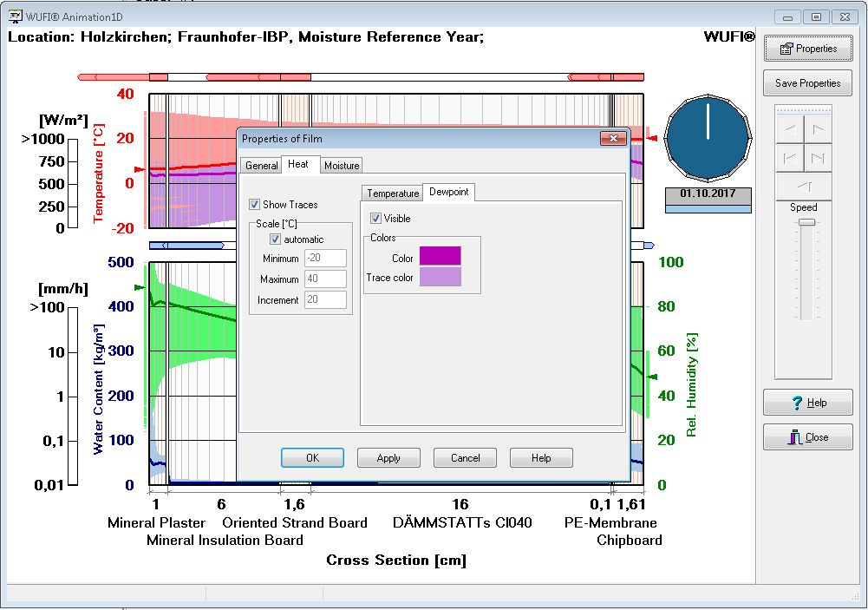Click the Help question mark icon

[795, 402]
